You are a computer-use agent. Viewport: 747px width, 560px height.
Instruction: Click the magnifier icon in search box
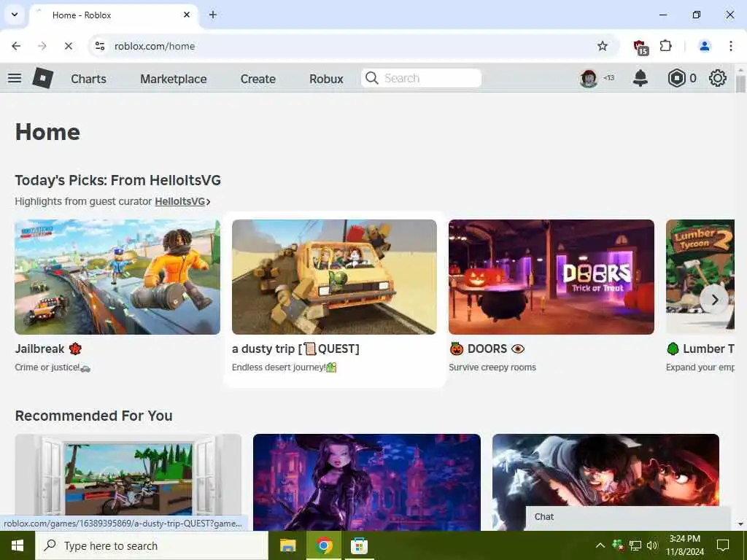coord(371,78)
